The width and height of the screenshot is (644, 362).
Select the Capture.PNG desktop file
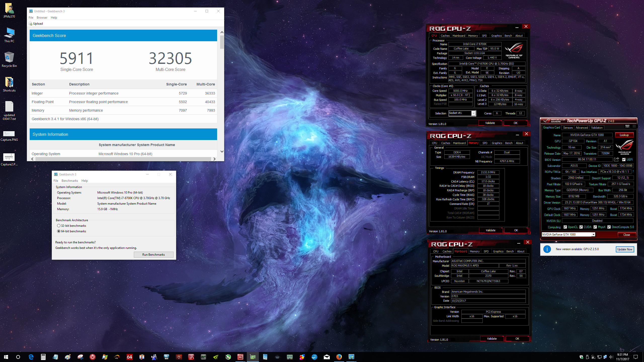click(x=9, y=136)
